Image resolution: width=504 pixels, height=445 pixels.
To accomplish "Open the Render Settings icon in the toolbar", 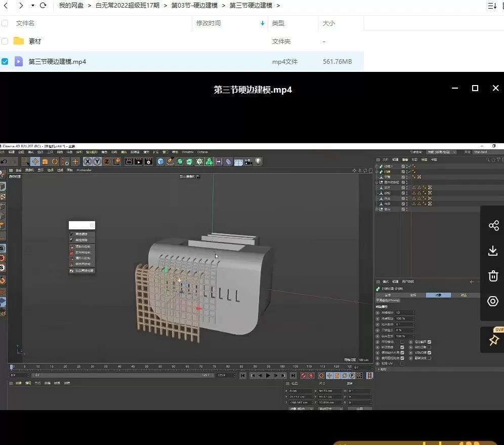I will pyautogui.click(x=149, y=161).
